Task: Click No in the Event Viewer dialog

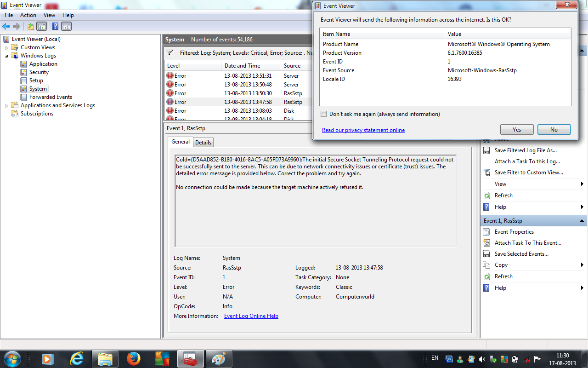Action: (554, 130)
